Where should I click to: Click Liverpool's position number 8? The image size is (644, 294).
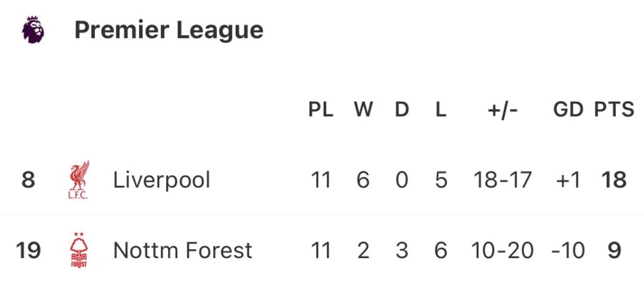click(28, 180)
